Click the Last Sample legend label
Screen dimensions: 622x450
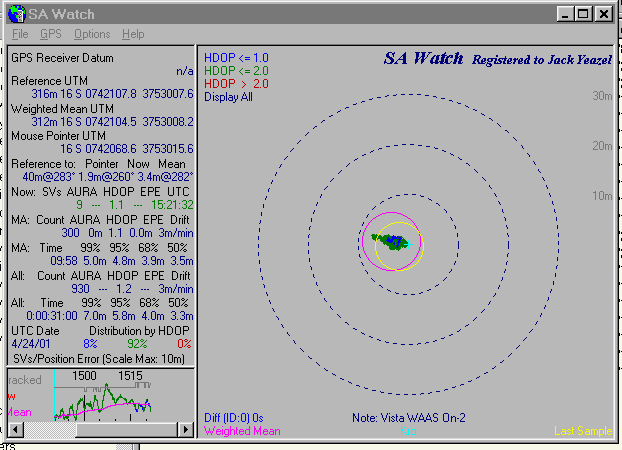583,431
